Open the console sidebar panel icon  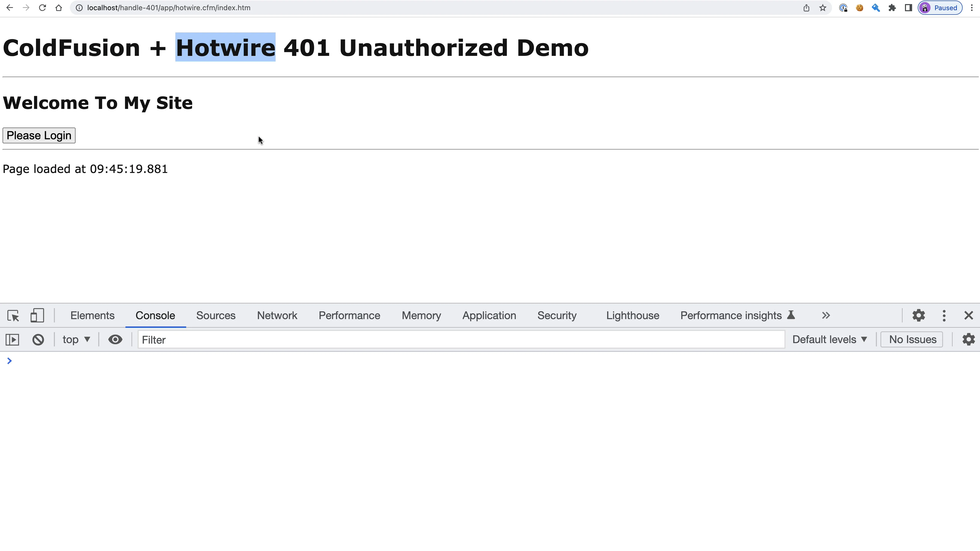coord(12,340)
